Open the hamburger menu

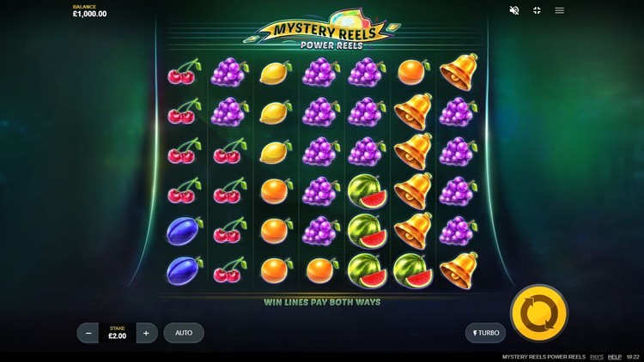(x=559, y=10)
